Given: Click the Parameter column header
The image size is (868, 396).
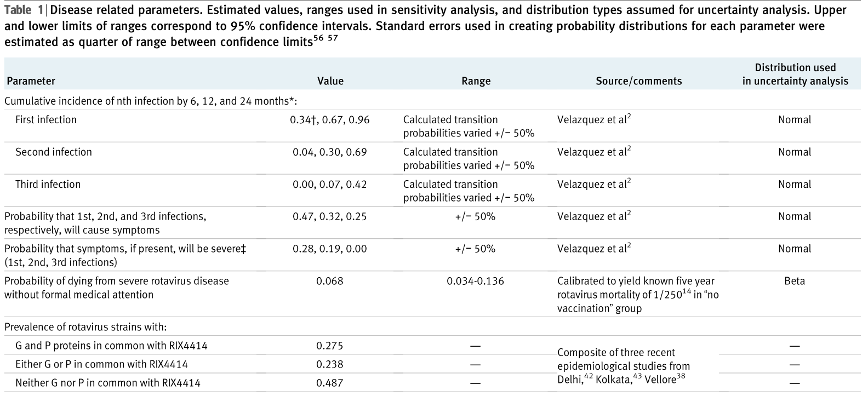Looking at the screenshot, I should click(31, 81).
